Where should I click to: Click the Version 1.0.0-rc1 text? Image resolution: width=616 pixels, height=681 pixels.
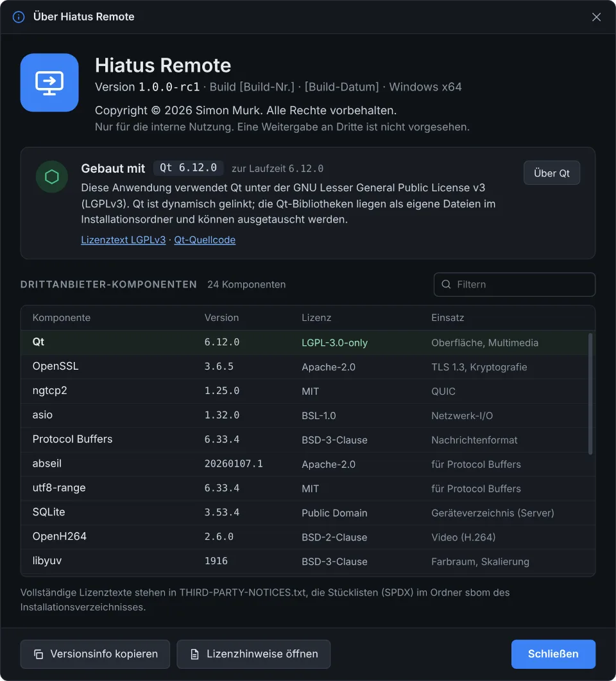point(147,87)
